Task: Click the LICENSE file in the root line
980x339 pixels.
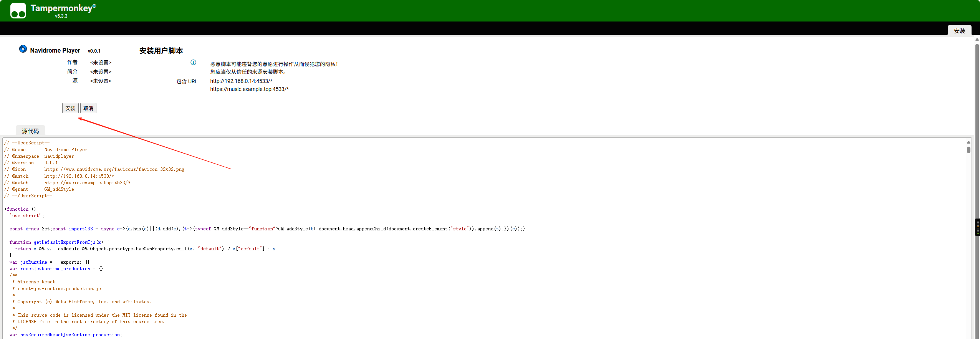Action: [89, 322]
